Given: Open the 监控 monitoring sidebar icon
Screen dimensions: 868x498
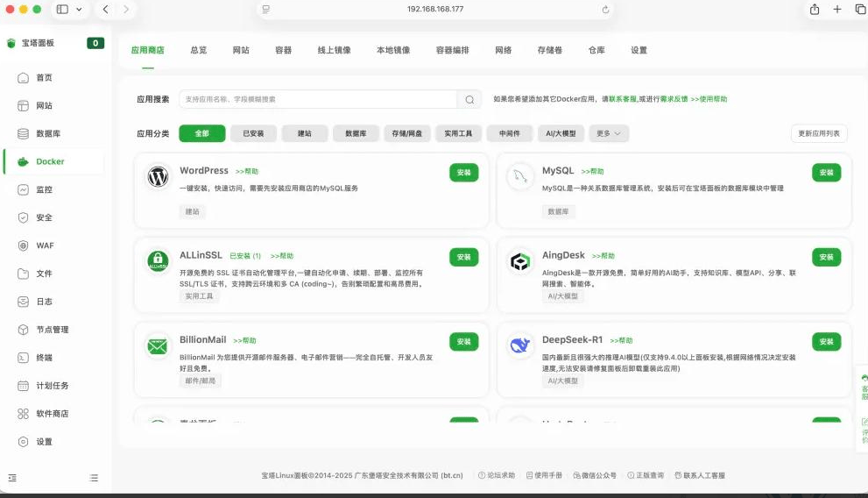Looking at the screenshot, I should coord(23,189).
